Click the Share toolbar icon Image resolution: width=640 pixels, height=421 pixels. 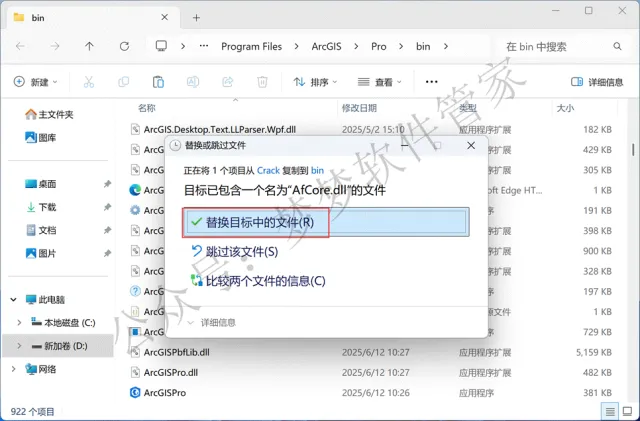[227, 82]
